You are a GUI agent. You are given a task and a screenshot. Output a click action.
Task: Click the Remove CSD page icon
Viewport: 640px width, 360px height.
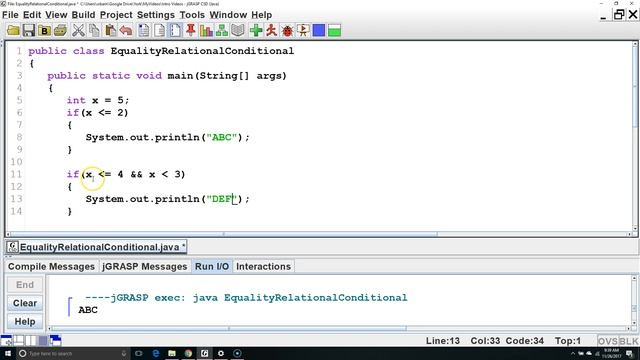(160, 31)
